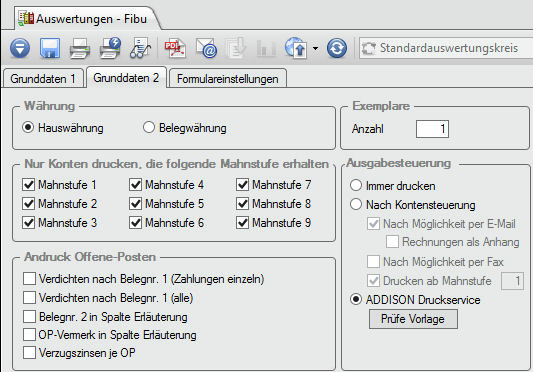This screenshot has width=533, height=372.
Task: Open the dropdown arrow next to globe icon
Action: (315, 49)
